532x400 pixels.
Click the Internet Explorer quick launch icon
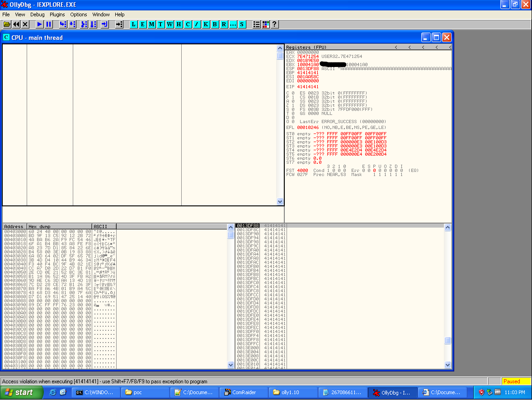[x=52, y=392]
